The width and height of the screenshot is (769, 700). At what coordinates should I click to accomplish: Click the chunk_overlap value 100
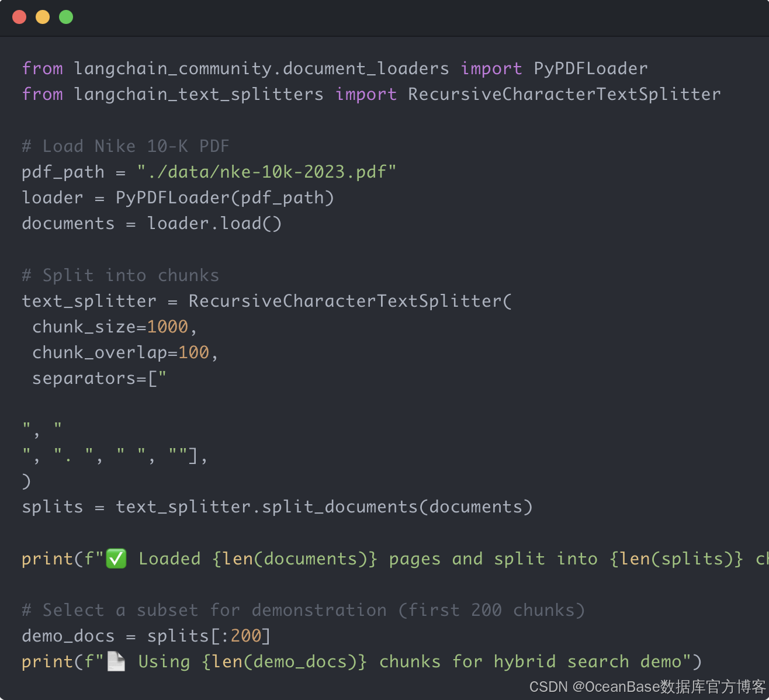(x=193, y=352)
